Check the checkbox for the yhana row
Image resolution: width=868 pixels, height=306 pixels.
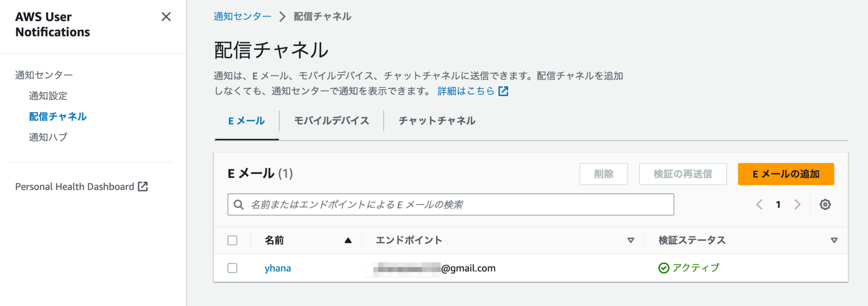[232, 268]
